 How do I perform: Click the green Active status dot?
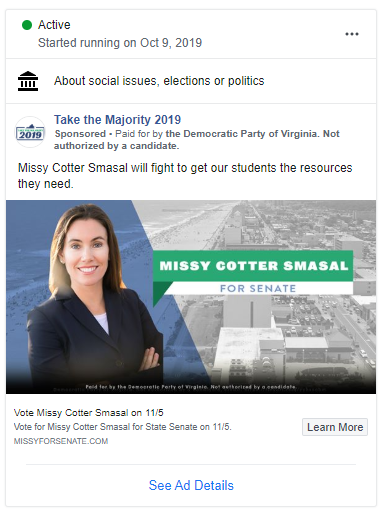point(27,25)
